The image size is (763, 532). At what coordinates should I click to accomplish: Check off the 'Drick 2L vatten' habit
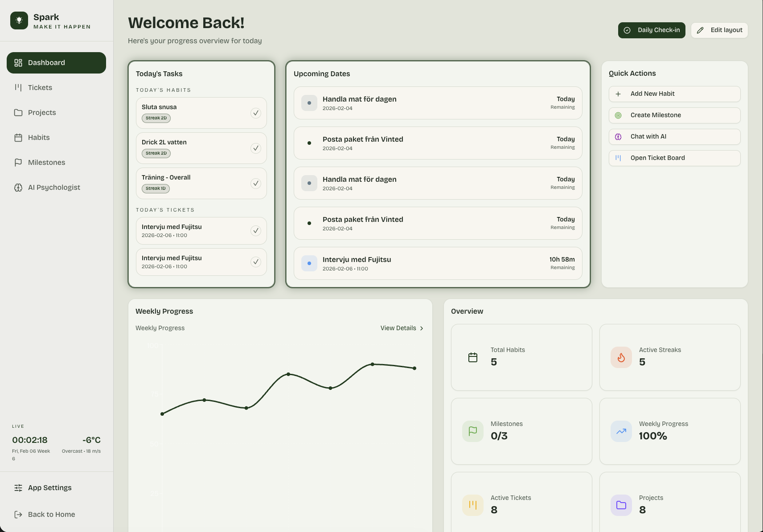tap(256, 148)
